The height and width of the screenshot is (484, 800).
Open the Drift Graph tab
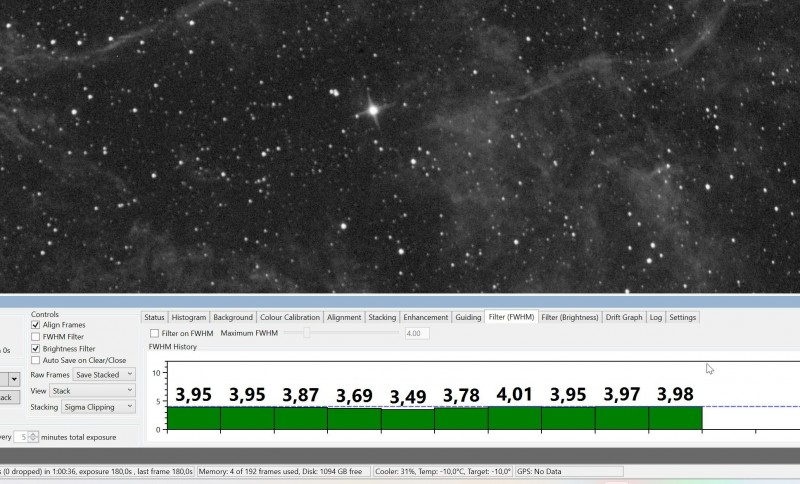point(624,317)
